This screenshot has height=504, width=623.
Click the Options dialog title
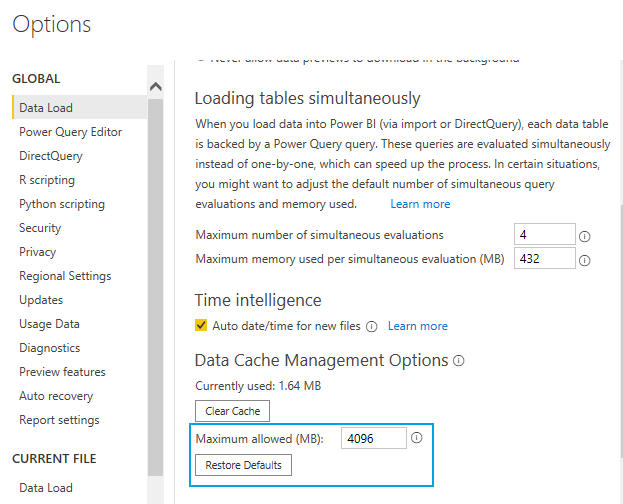pyautogui.click(x=52, y=25)
